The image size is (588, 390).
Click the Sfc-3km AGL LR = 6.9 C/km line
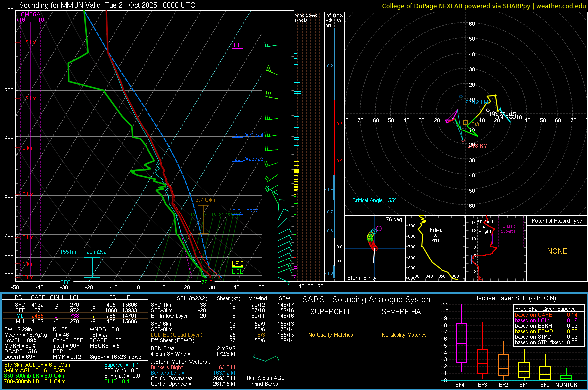pos(37,365)
